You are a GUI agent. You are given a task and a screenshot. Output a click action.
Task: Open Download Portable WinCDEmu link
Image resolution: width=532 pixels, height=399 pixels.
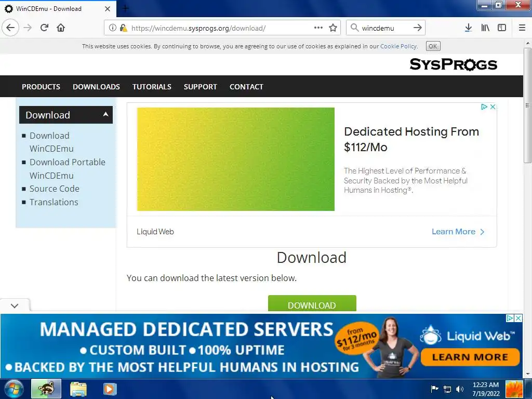click(67, 169)
